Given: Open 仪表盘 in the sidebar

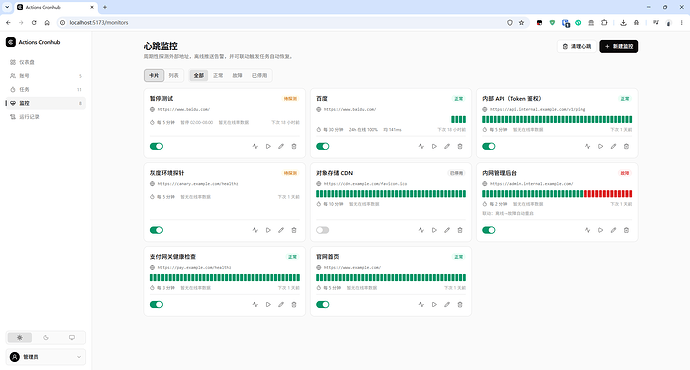Looking at the screenshot, I should (46, 62).
